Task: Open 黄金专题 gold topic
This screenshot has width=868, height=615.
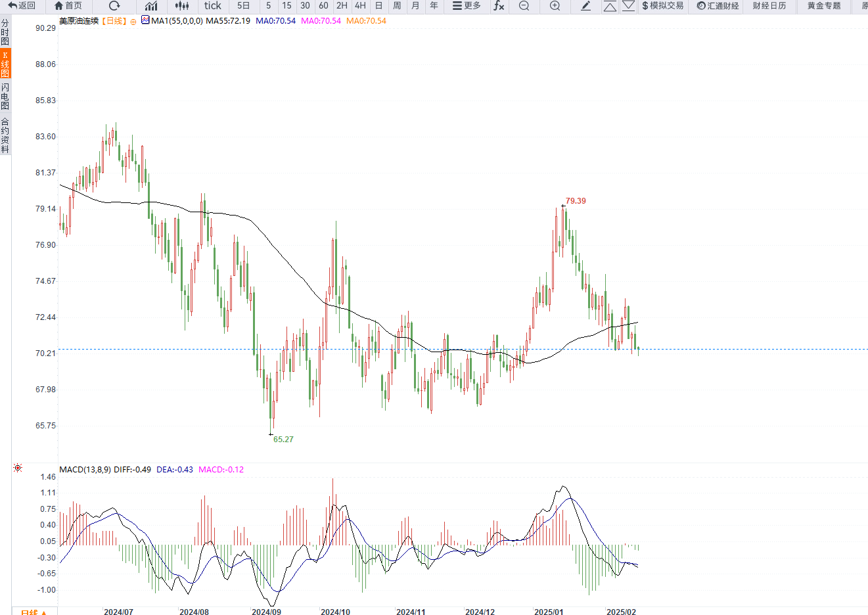Action: point(824,6)
